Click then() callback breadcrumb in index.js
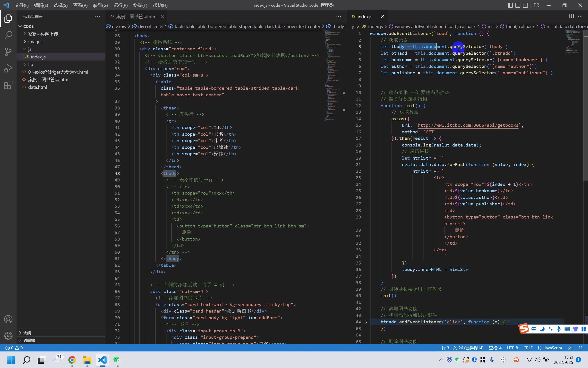This screenshot has height=368, width=588. (x=517, y=26)
